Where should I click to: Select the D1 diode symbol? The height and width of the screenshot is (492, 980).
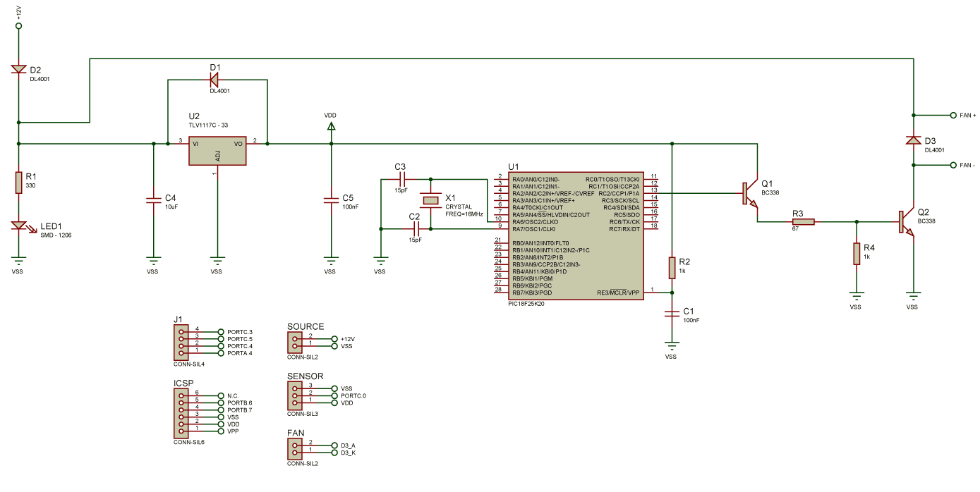click(x=215, y=79)
